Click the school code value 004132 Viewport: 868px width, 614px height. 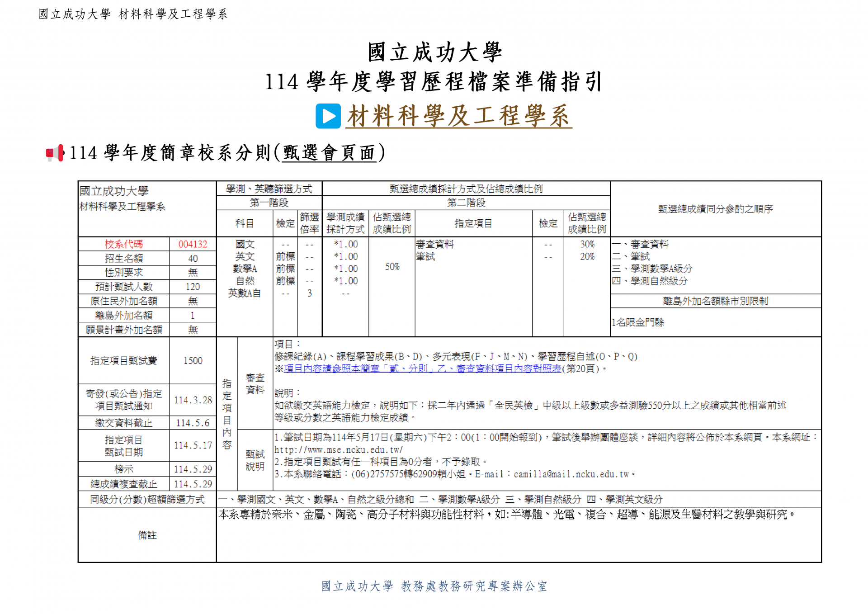(193, 244)
